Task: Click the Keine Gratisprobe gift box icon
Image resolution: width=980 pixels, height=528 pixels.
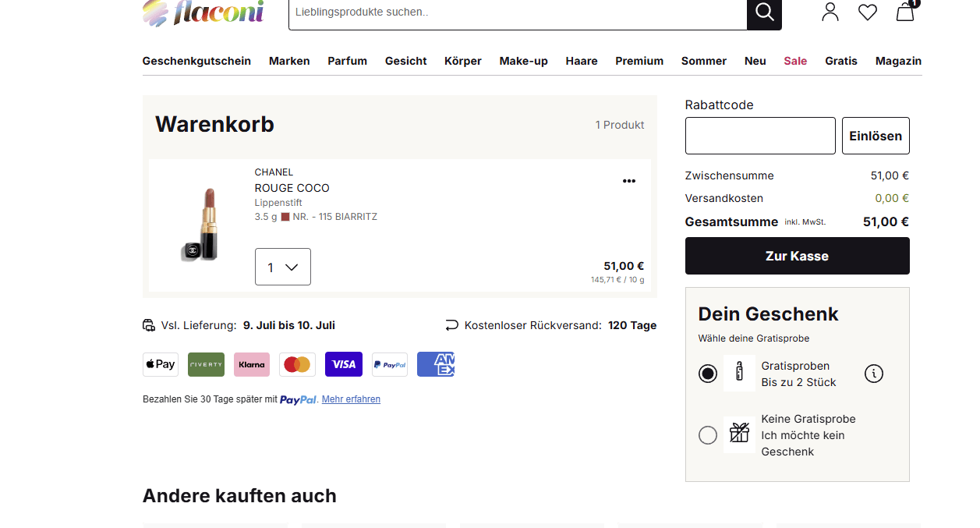Action: point(739,434)
